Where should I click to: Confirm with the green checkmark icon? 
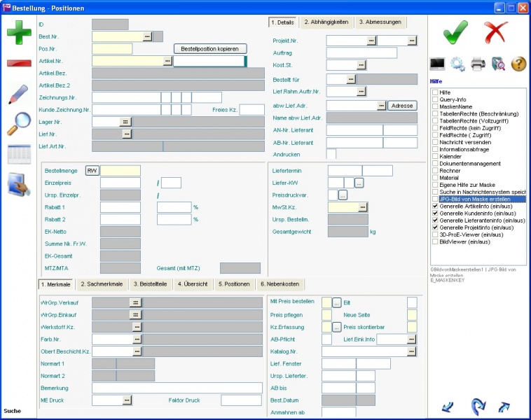click(455, 31)
